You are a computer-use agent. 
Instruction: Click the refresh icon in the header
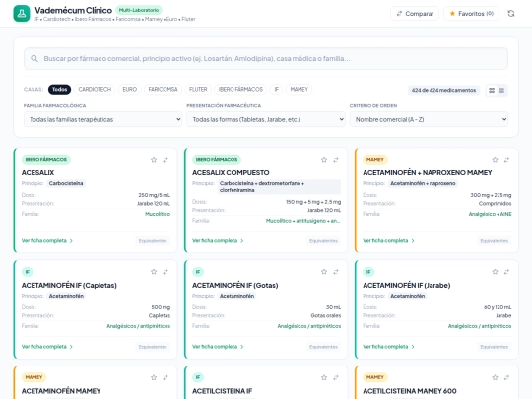click(511, 14)
